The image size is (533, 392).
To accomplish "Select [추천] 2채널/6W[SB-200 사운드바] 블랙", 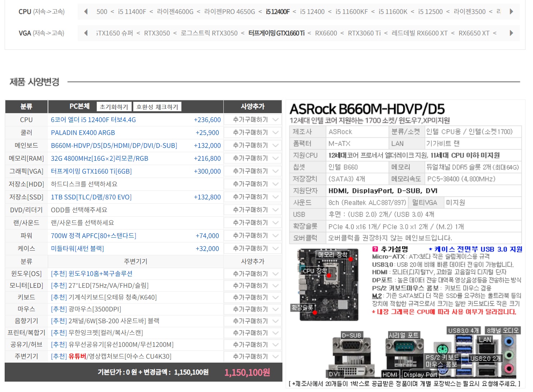I will [105, 321].
